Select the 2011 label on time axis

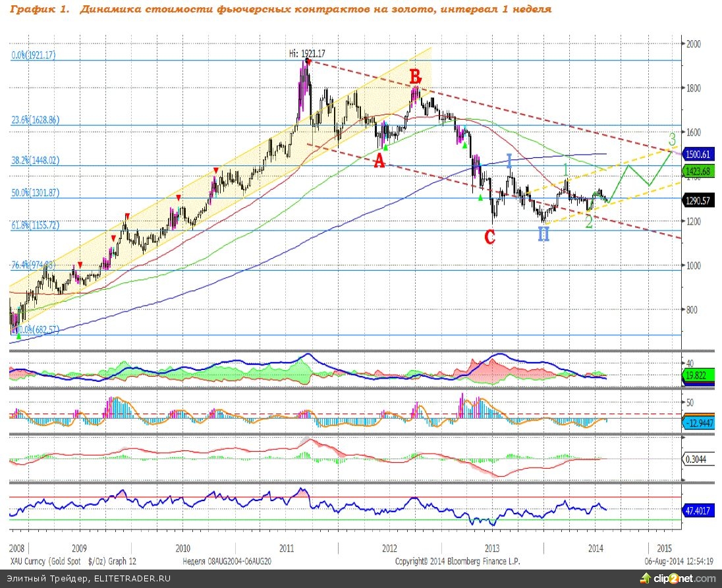(x=287, y=548)
